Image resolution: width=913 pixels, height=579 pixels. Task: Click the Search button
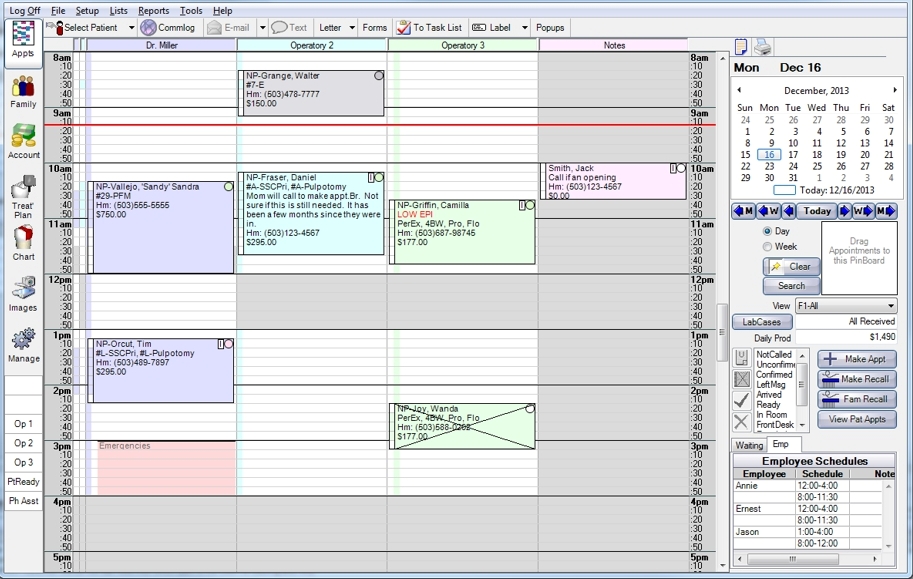point(791,285)
